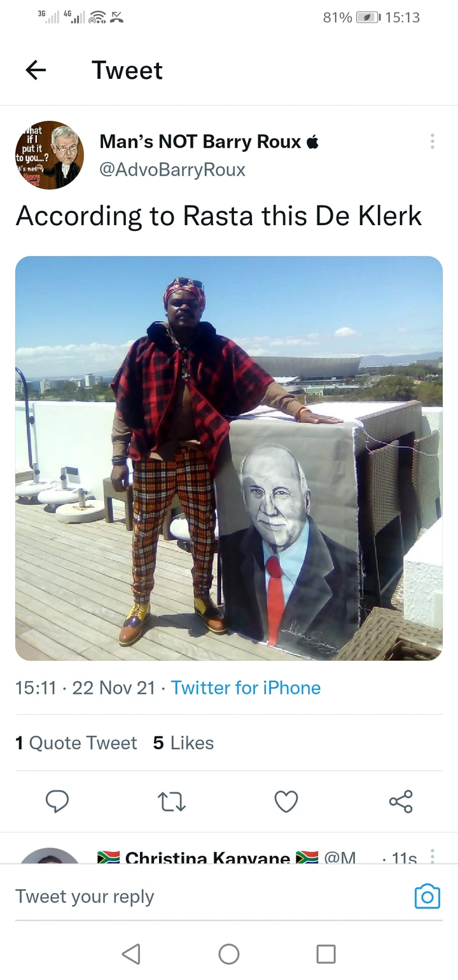Tap the Android back navigation triangle
The height and width of the screenshot is (980, 458).
click(131, 953)
